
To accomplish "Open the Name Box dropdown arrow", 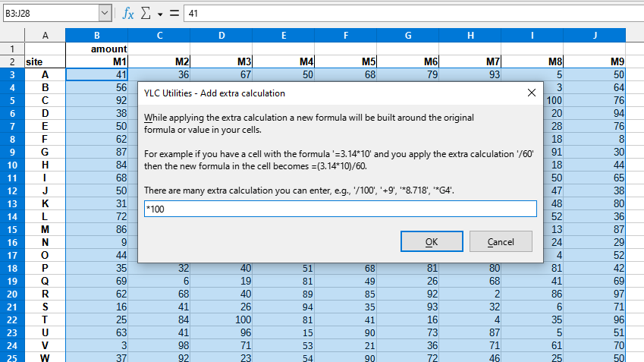I will click(105, 14).
